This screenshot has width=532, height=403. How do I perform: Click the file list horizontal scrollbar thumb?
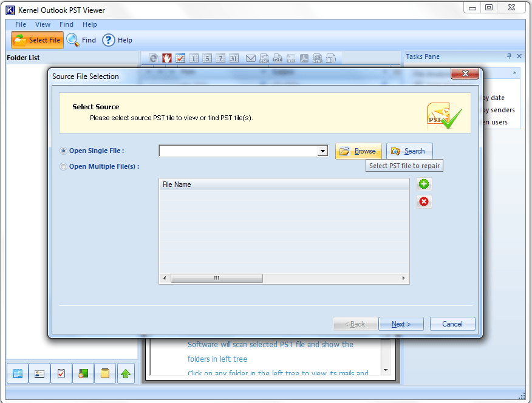click(x=216, y=278)
